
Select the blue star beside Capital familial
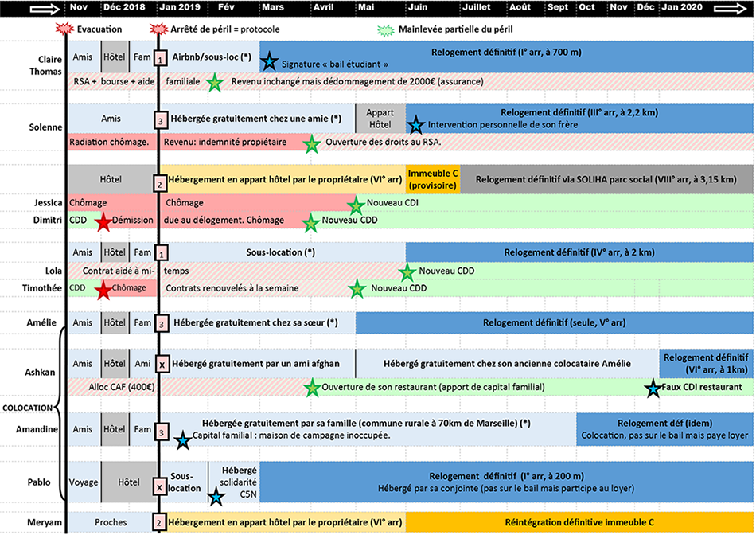[x=182, y=438]
